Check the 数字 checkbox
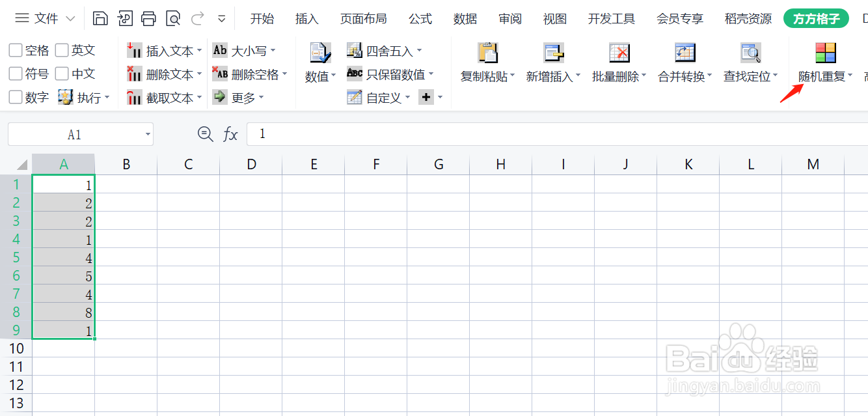 (x=16, y=97)
